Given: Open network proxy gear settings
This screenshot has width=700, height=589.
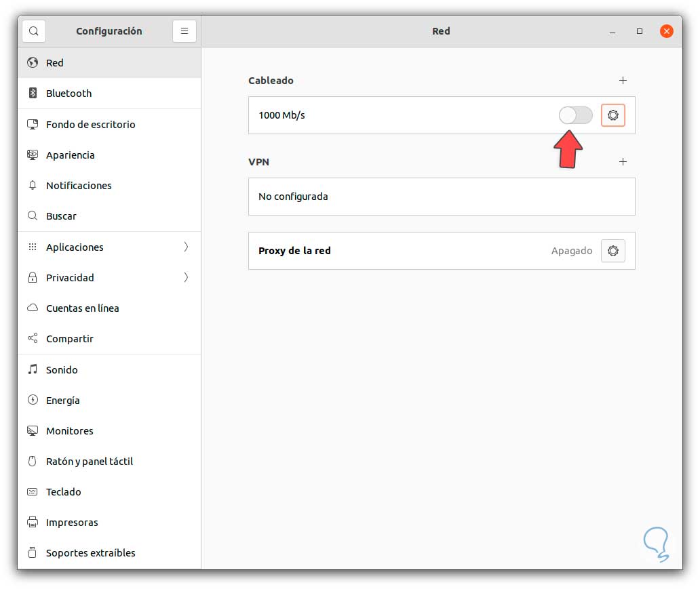Looking at the screenshot, I should 613,251.
